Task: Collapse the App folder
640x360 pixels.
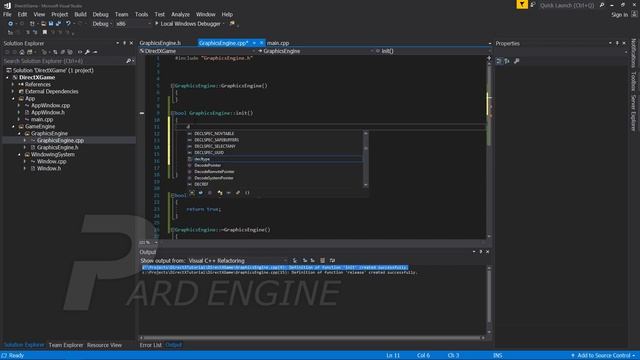Action: click(x=13, y=98)
